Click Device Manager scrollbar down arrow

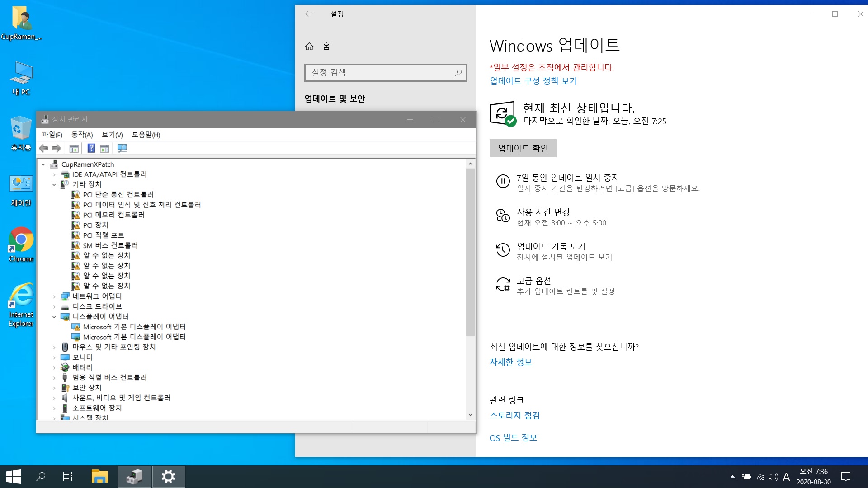coord(470,415)
